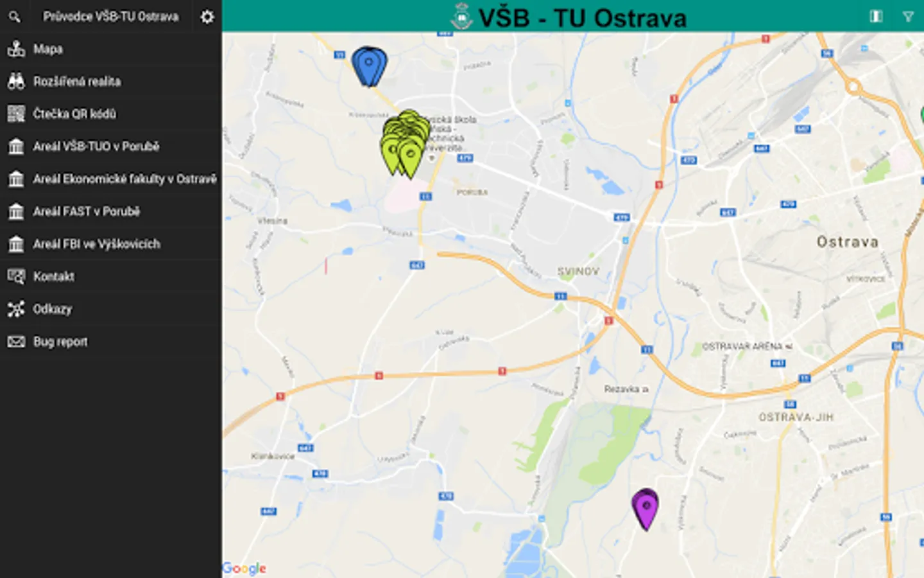This screenshot has width=924, height=578.
Task: Open Areál FAST v Porubě
Action: (x=111, y=211)
